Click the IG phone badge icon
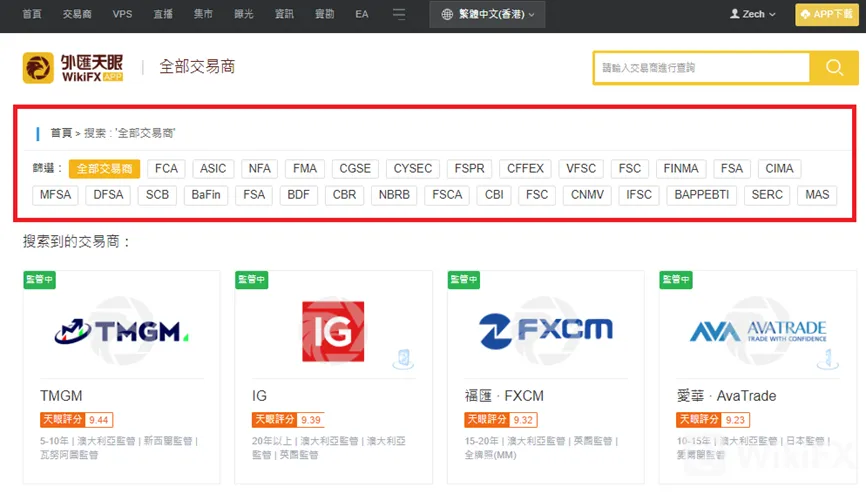This screenshot has height=494, width=866. coord(404,359)
